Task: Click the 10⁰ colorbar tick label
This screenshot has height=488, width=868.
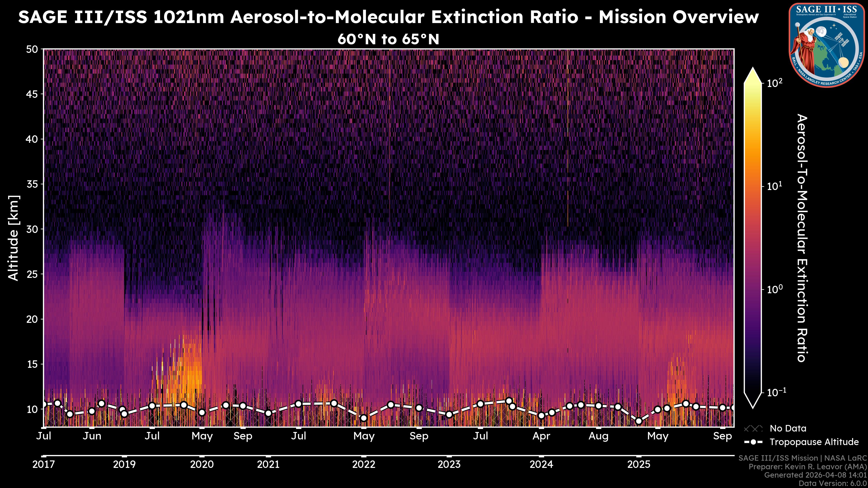Action: point(775,289)
